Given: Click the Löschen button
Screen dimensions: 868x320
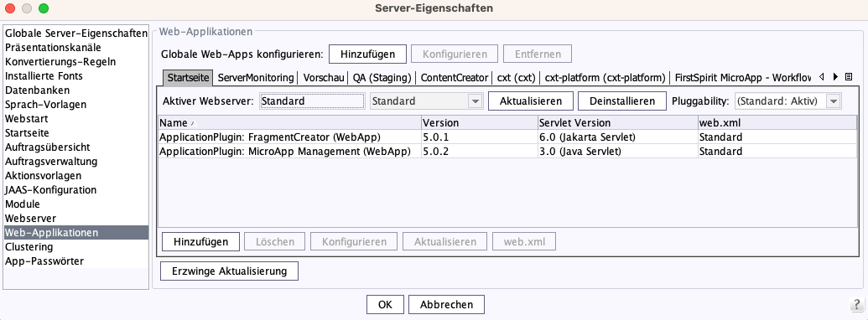Looking at the screenshot, I should pos(274,242).
